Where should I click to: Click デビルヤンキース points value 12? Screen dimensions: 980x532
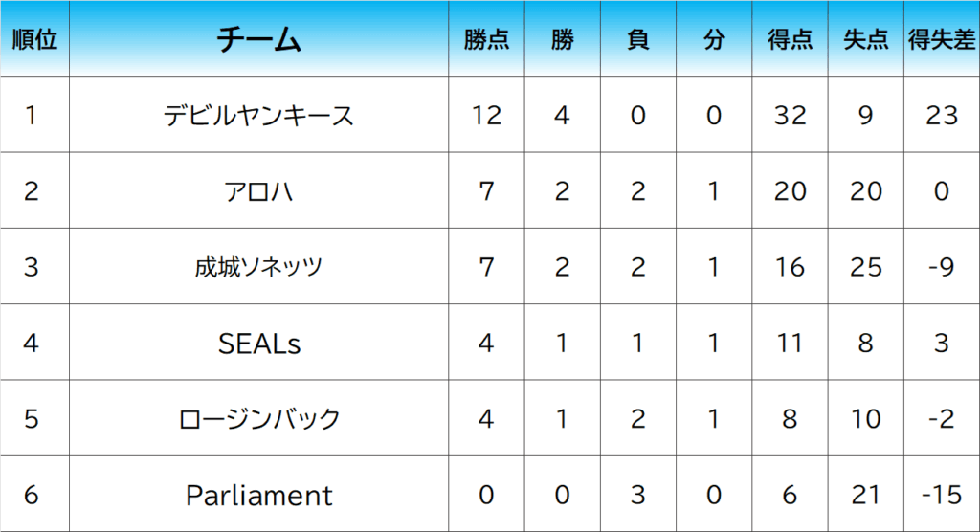pos(486,116)
